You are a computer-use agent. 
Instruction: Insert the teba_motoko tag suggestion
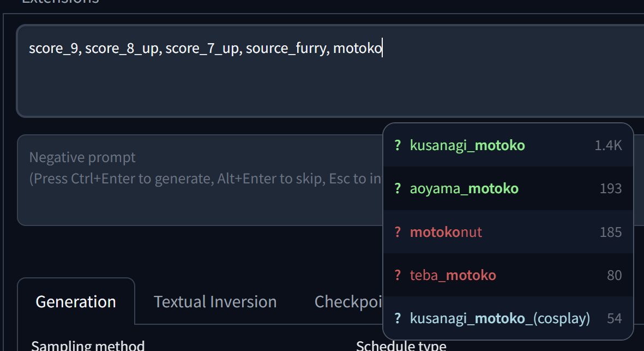pyautogui.click(x=453, y=275)
